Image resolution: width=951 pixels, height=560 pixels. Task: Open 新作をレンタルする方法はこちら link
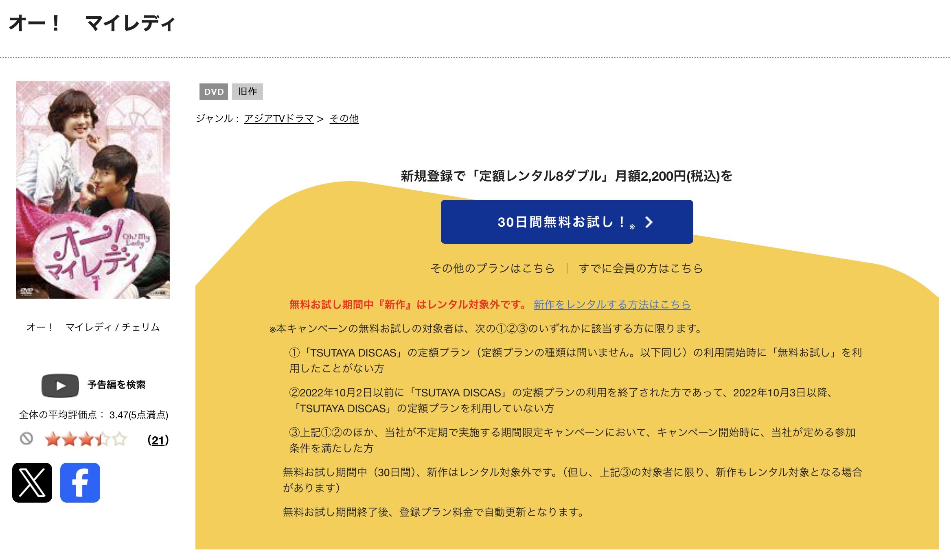(612, 304)
